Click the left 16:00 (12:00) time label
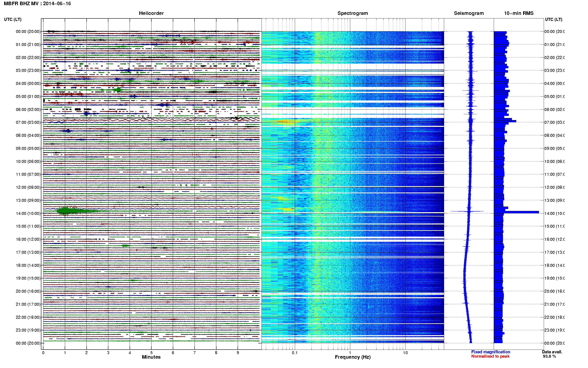The image size is (588, 368). (28, 239)
